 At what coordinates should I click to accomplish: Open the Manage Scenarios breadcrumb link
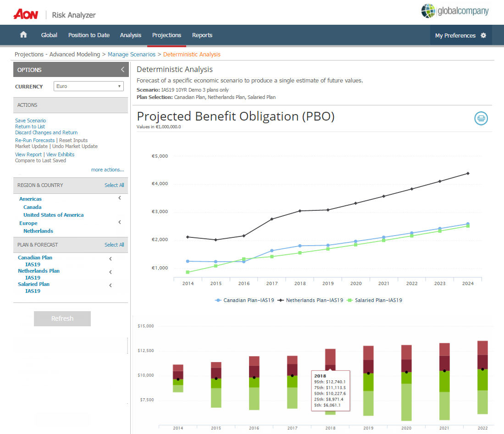click(x=132, y=55)
